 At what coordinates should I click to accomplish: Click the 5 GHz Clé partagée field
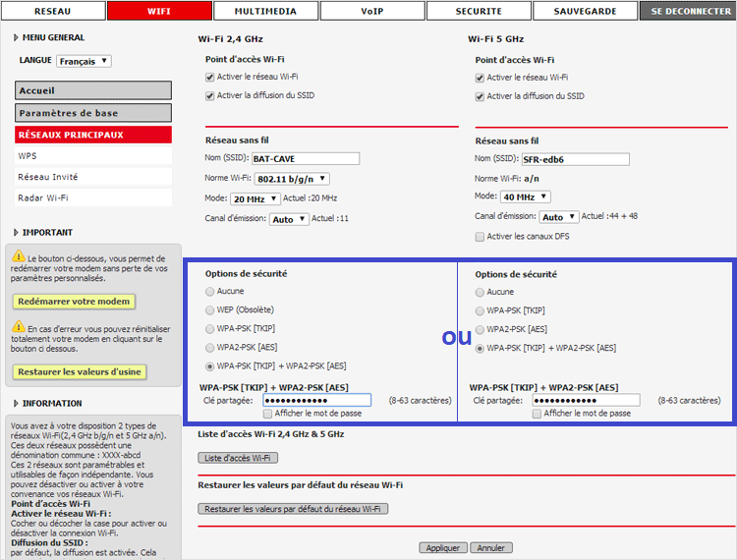[x=586, y=400]
